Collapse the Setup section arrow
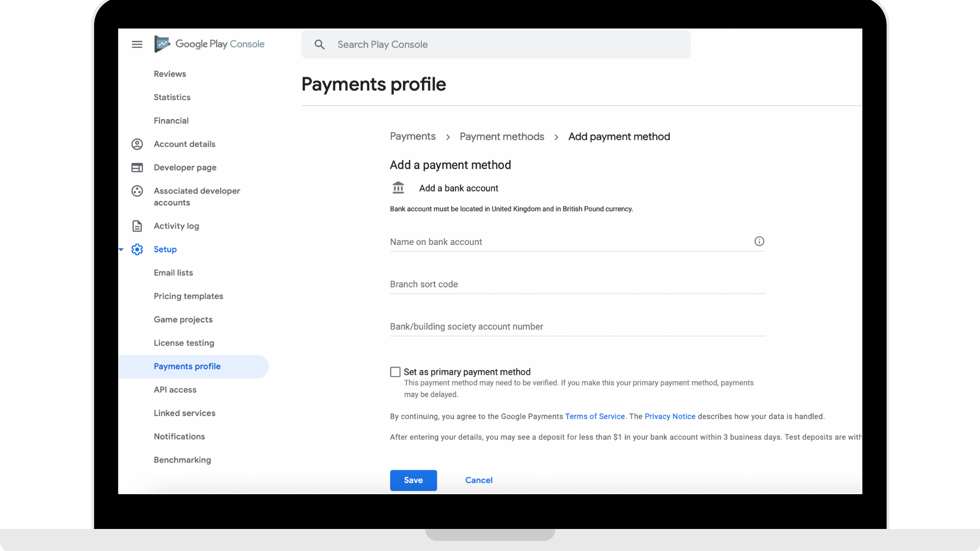This screenshot has height=551, width=980. pyautogui.click(x=121, y=250)
